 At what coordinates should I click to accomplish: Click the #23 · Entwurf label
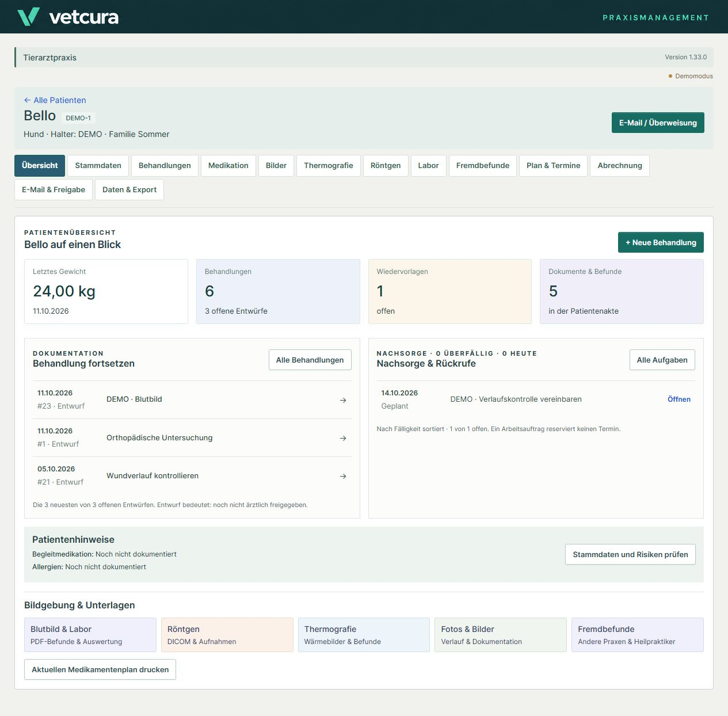click(x=61, y=406)
